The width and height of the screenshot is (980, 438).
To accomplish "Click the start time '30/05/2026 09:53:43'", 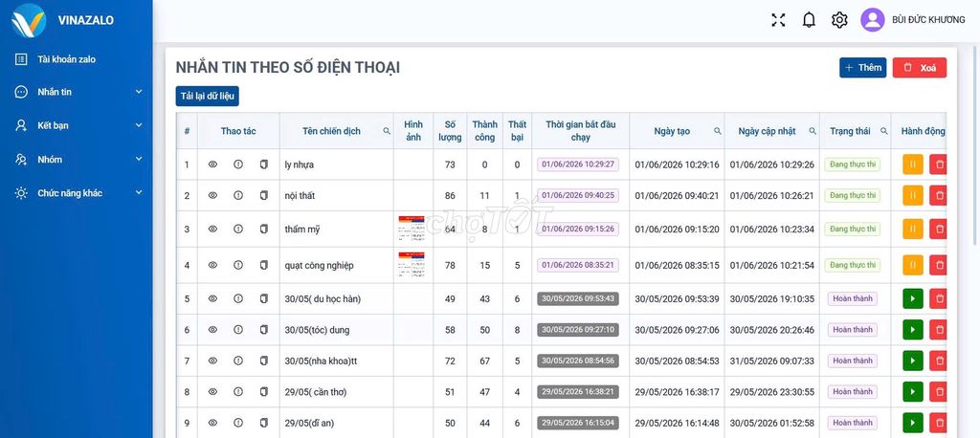I will pyautogui.click(x=578, y=298).
